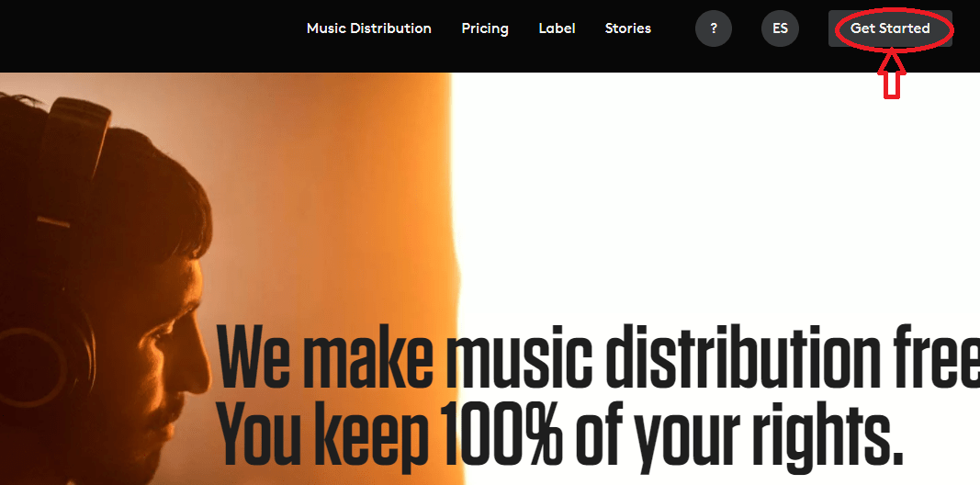Open the question mark help icon
980x485 pixels.
[x=713, y=28]
